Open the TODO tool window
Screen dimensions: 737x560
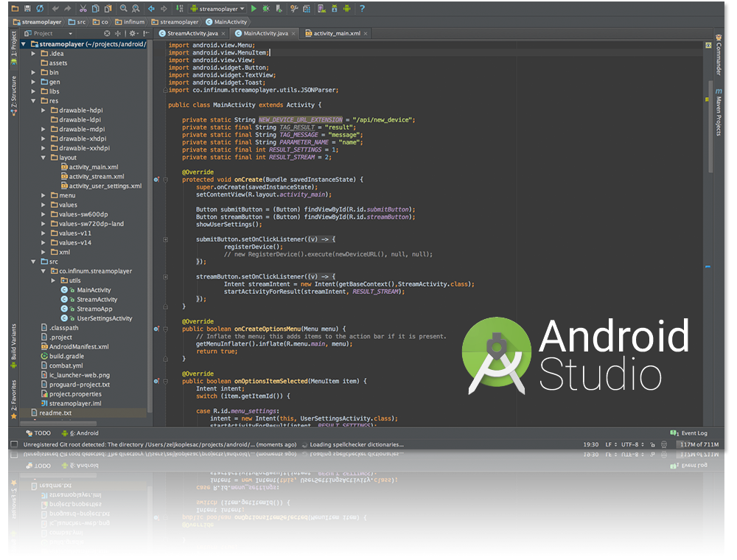pyautogui.click(x=38, y=433)
